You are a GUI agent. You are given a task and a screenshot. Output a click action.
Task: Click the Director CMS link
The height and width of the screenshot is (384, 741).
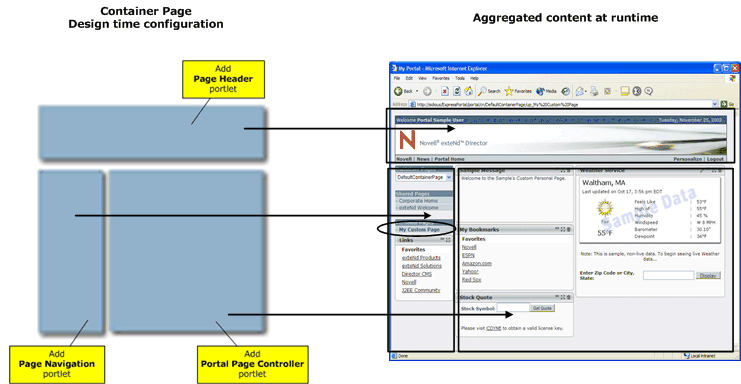click(416, 274)
